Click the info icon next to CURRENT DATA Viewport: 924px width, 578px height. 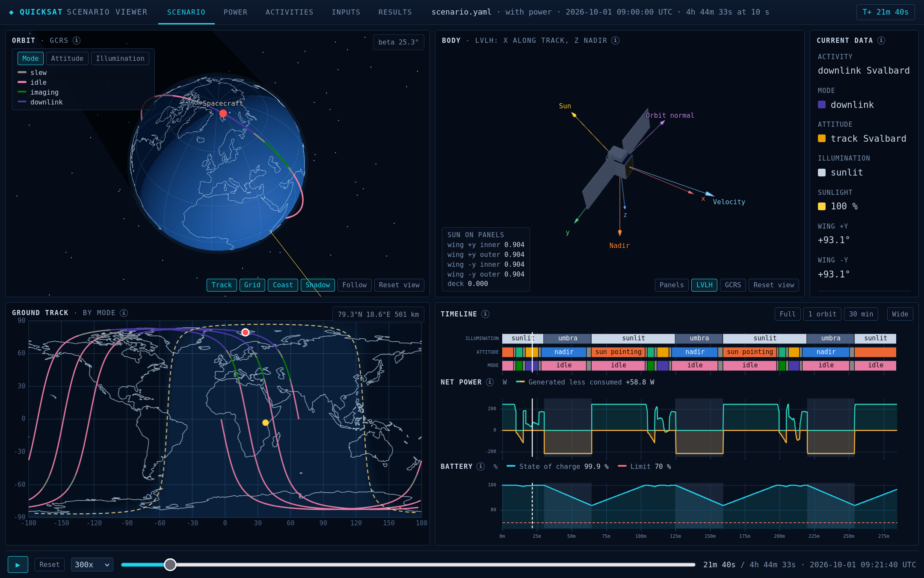[881, 40]
